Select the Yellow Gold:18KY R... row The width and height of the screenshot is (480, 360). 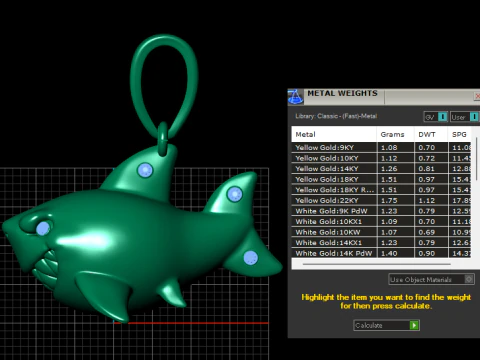coord(381,190)
